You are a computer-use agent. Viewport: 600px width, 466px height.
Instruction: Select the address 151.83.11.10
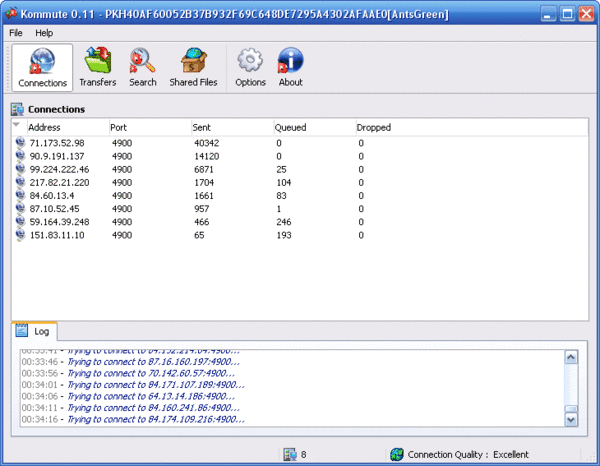[57, 235]
